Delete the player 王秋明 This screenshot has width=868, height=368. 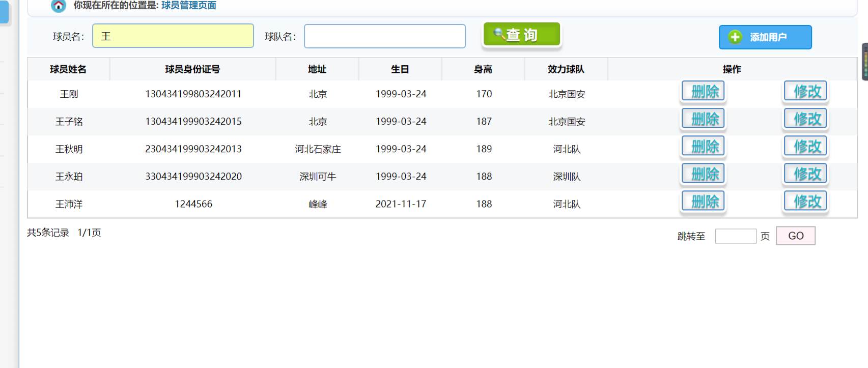[x=703, y=147]
